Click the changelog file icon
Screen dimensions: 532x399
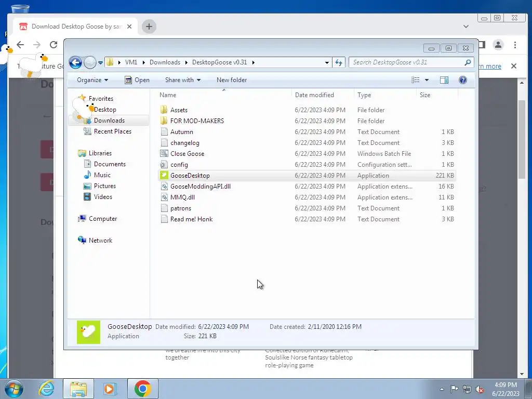point(164,142)
